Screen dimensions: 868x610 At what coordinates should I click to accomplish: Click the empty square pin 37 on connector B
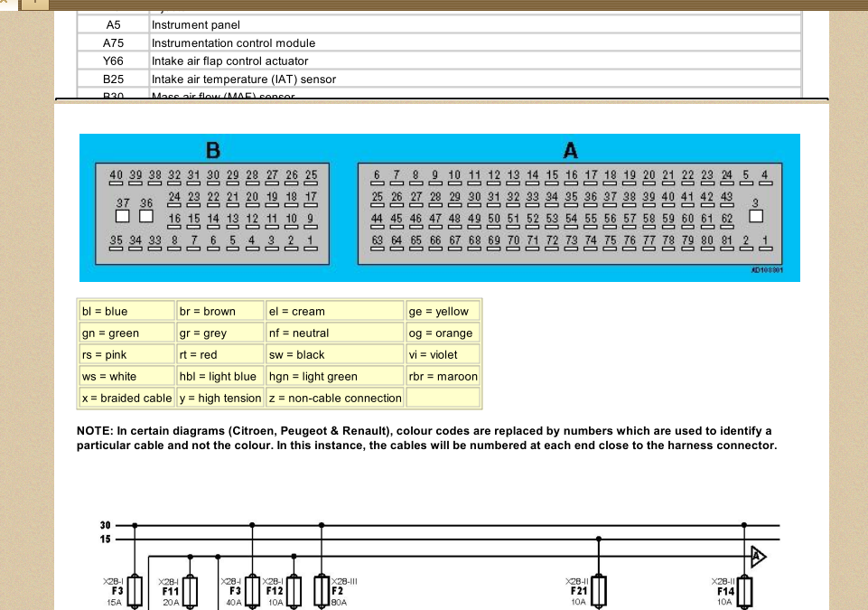click(122, 216)
